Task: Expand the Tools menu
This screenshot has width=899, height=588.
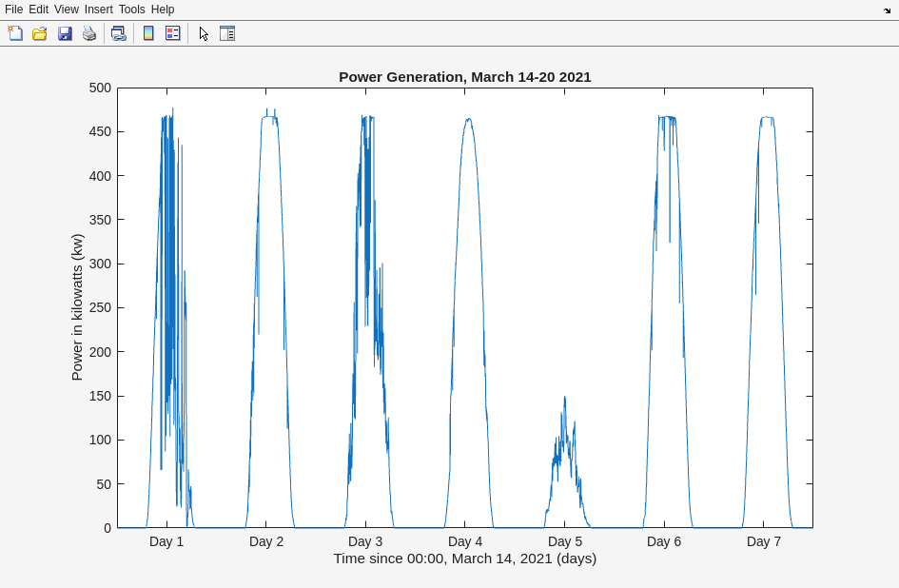Action: 131,10
